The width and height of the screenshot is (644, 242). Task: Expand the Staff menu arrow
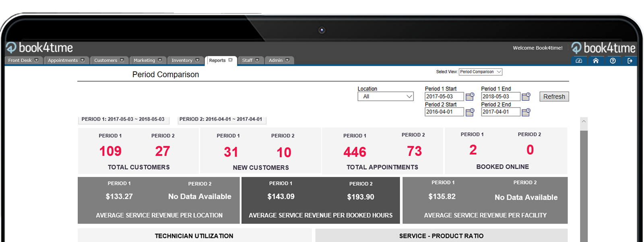point(257,60)
